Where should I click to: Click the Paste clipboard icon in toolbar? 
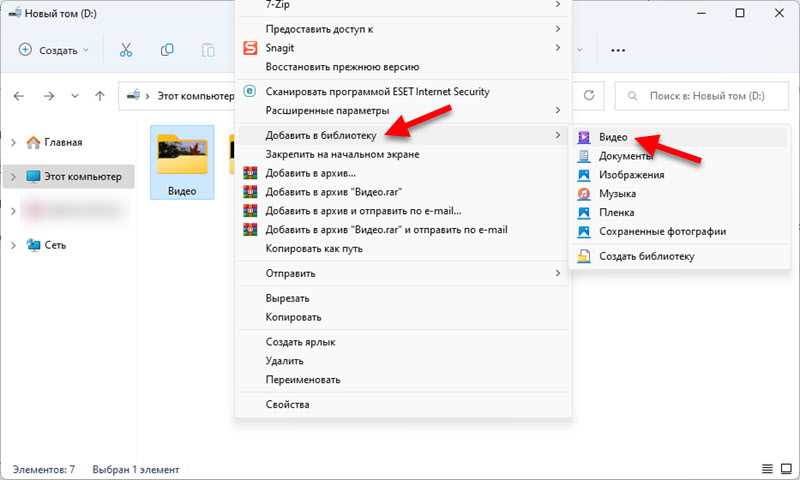[x=208, y=50]
